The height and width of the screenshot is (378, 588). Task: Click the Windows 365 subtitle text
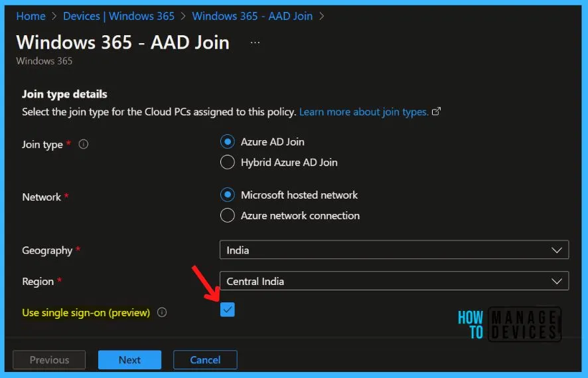pyautogui.click(x=44, y=61)
